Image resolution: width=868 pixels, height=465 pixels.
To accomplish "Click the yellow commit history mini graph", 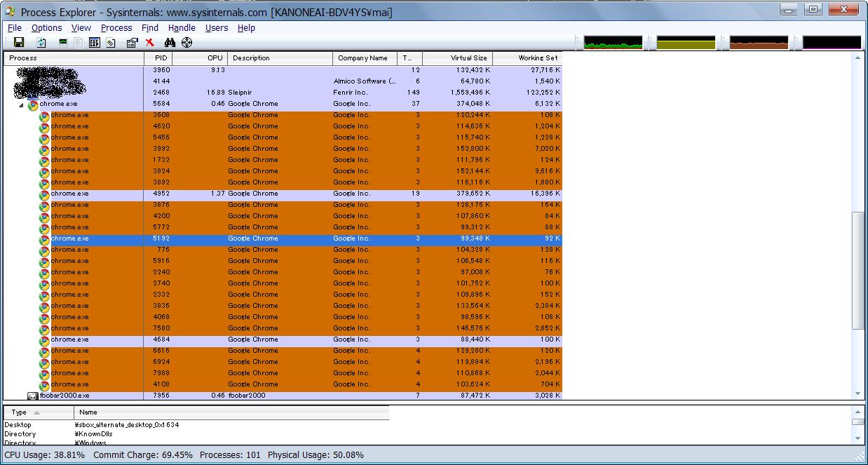I will (686, 43).
